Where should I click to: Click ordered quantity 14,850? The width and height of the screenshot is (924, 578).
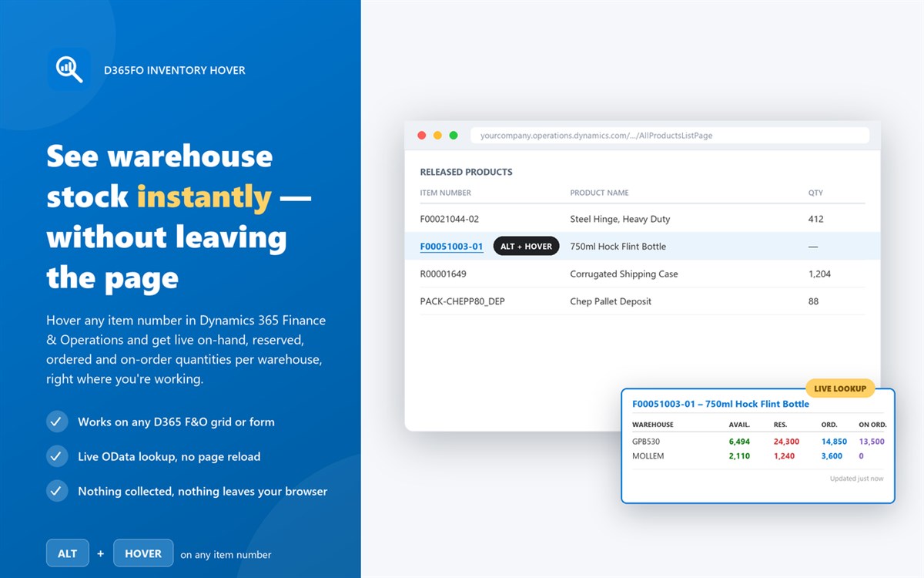tap(834, 442)
